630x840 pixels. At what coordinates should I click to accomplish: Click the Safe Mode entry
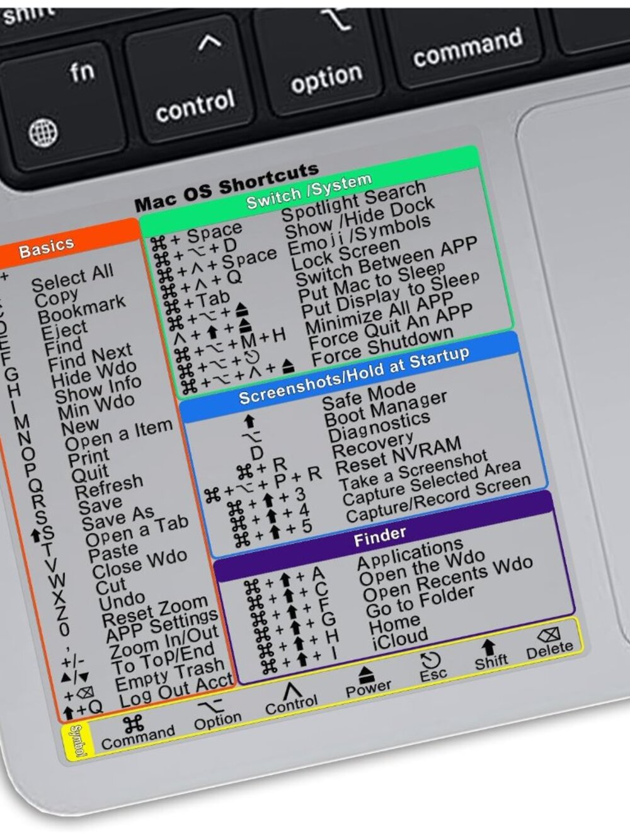tap(370, 394)
